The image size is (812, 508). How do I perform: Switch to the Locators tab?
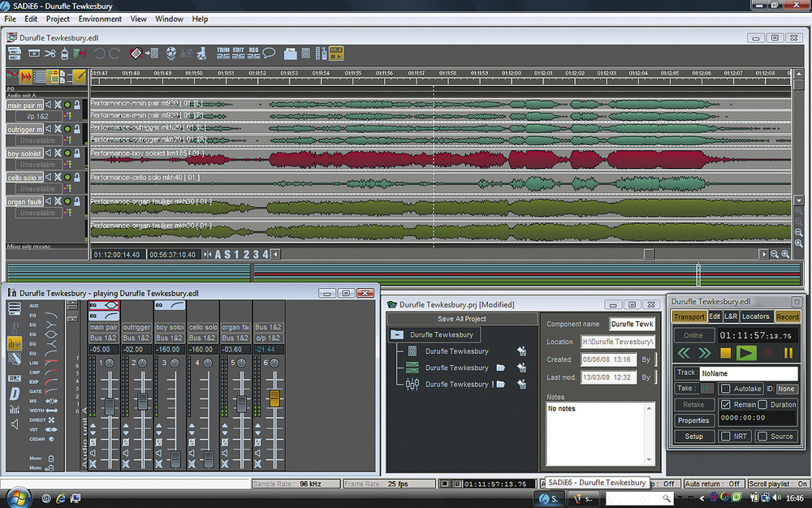pyautogui.click(x=755, y=316)
